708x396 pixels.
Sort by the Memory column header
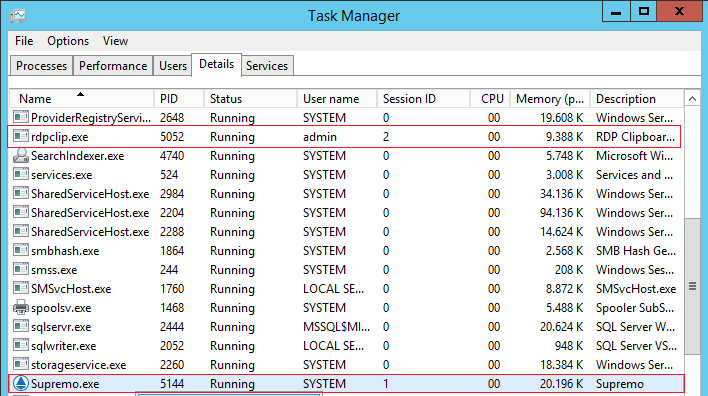tap(550, 98)
